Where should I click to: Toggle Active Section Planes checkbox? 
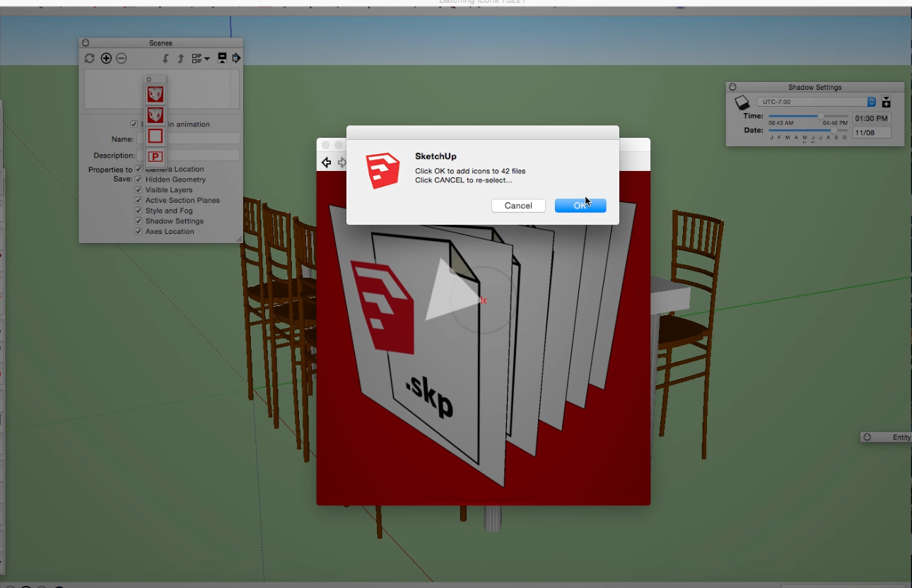click(x=139, y=200)
